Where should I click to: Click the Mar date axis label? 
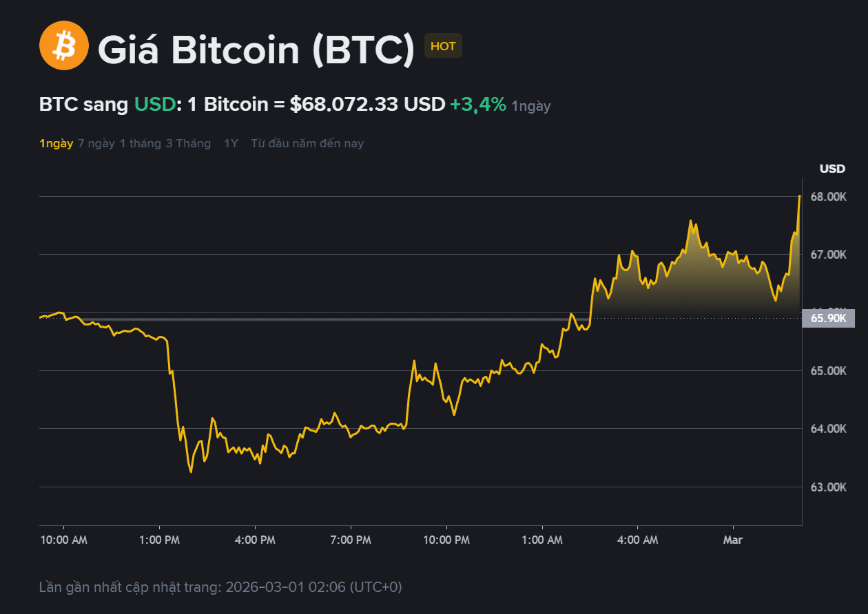click(733, 540)
